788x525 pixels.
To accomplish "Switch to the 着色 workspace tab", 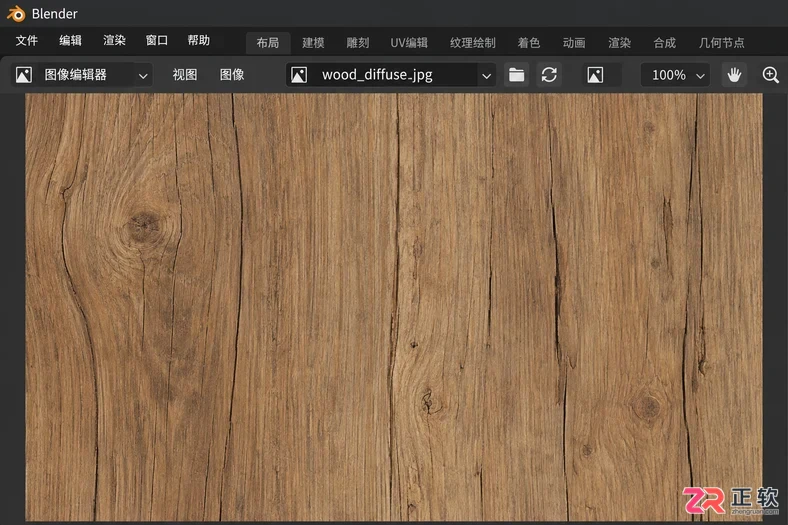I will (529, 43).
